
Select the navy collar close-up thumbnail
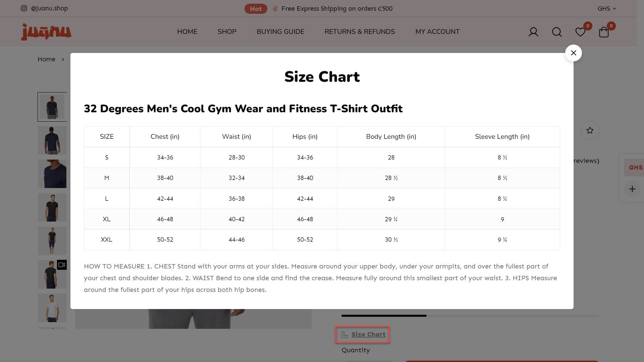click(52, 174)
